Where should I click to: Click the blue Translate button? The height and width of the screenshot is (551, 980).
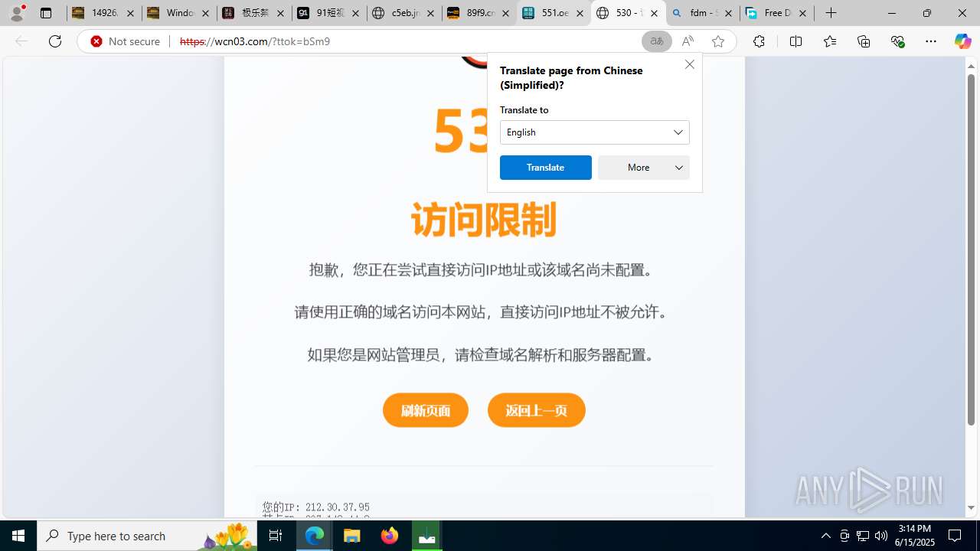pos(546,168)
